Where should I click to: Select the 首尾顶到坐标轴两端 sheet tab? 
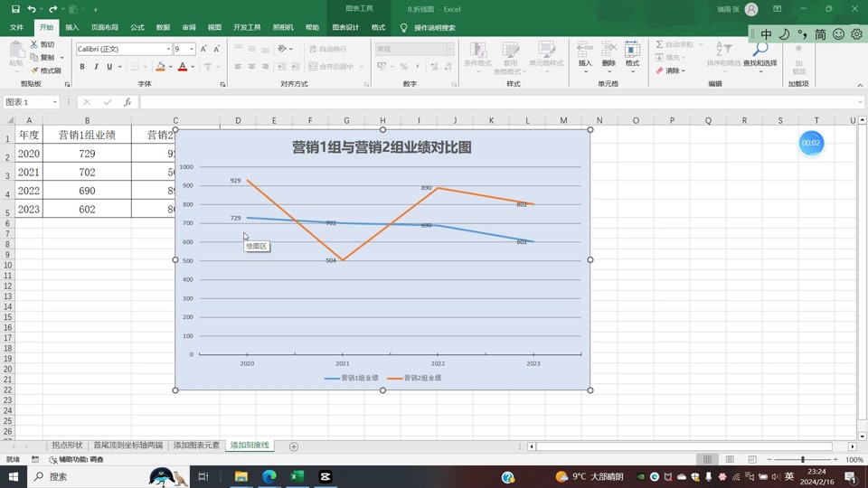[127, 446]
